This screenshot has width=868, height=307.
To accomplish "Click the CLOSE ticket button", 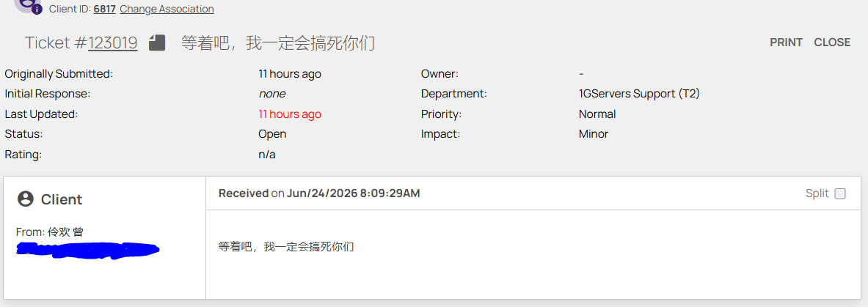I will [832, 42].
